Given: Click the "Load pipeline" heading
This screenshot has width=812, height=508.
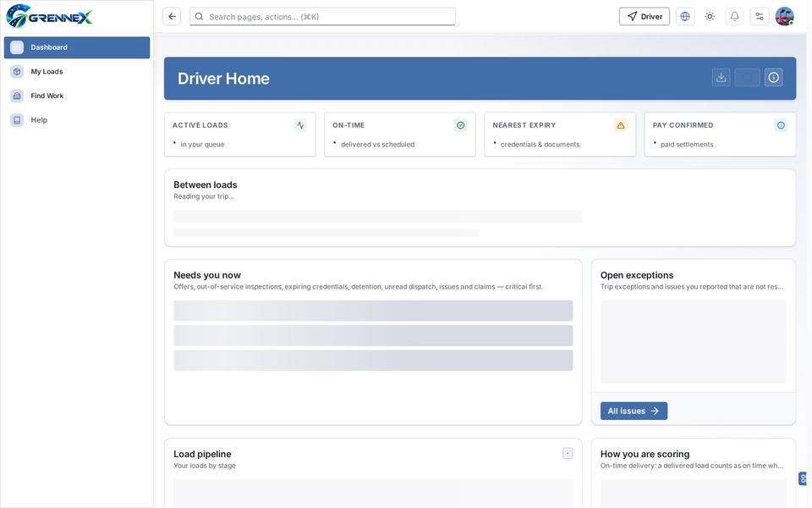Looking at the screenshot, I should click(202, 454).
